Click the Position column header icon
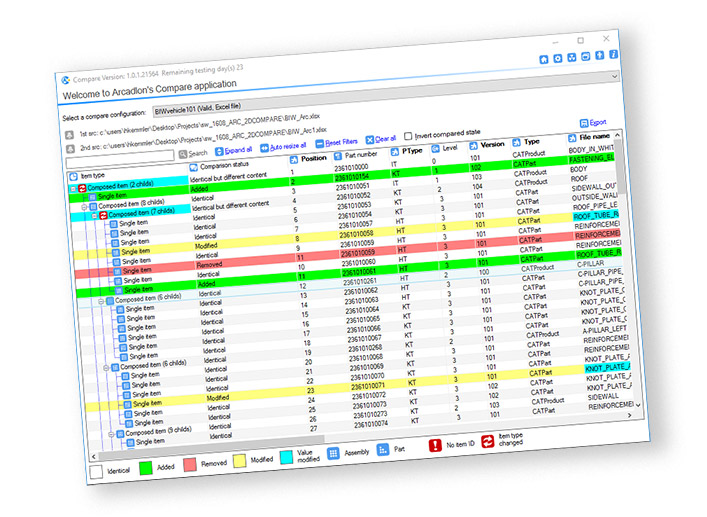Image resolution: width=707 pixels, height=517 pixels. tap(294, 160)
